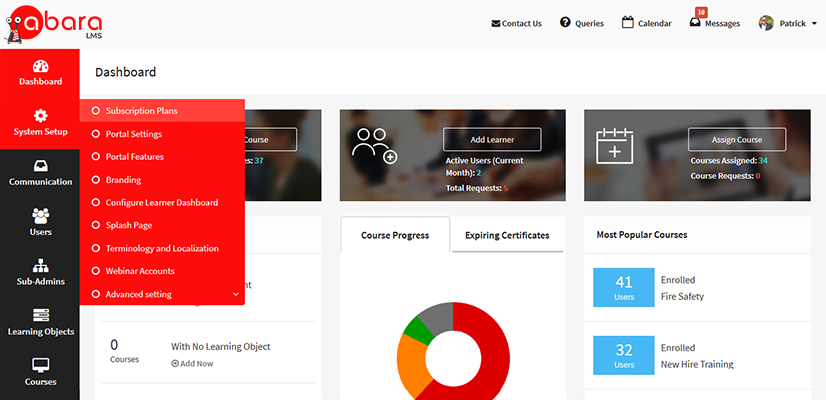Open the Dashboard gauge icon in sidebar
Screen dimensions: 826x400
click(x=41, y=67)
